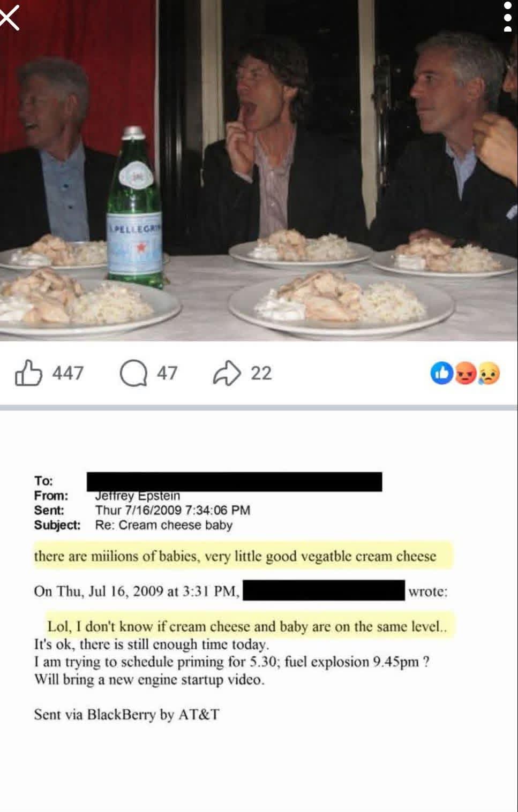
Task: Click the "Re: Cream cheese baby" subject line
Action: tap(164, 525)
